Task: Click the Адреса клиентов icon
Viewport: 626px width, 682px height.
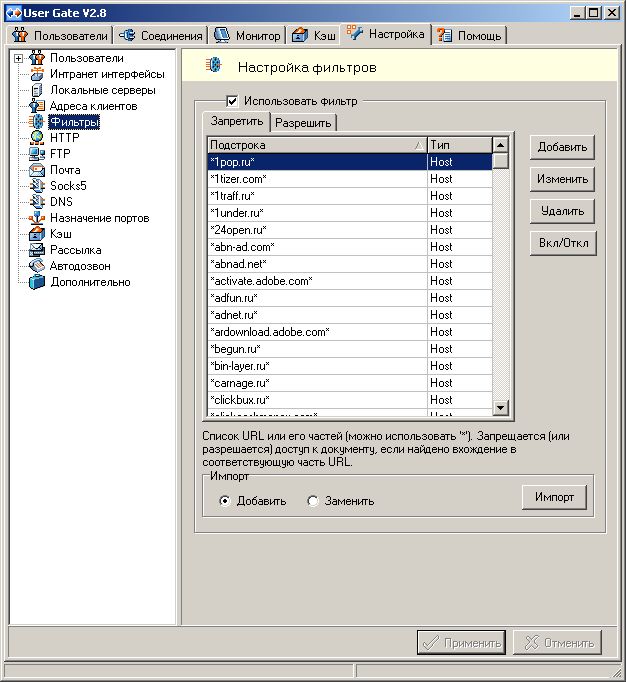Action: (37, 106)
